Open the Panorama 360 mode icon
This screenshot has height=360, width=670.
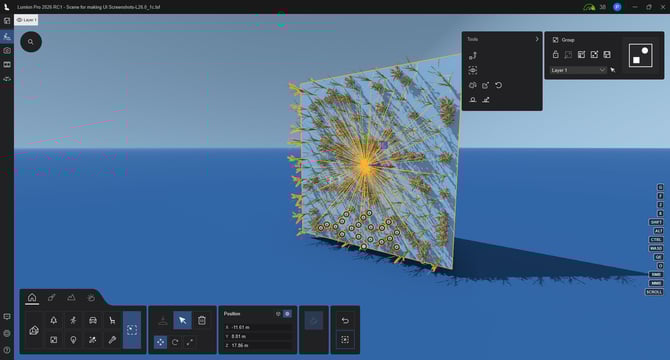point(7,79)
